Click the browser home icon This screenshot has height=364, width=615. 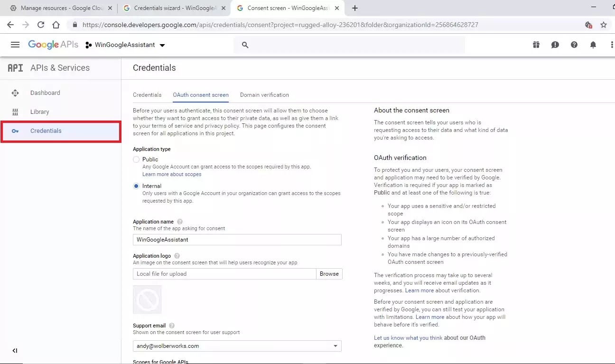point(56,25)
